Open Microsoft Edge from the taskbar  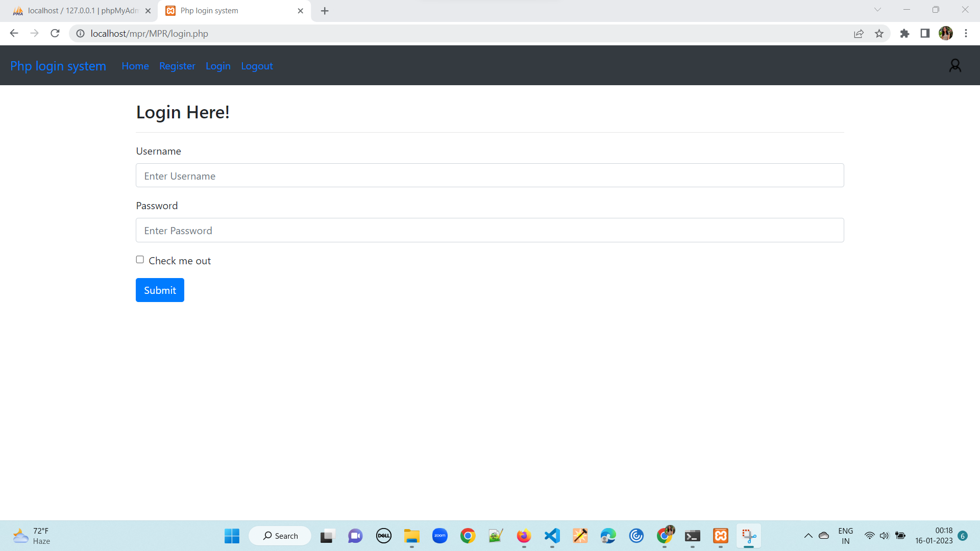608,536
